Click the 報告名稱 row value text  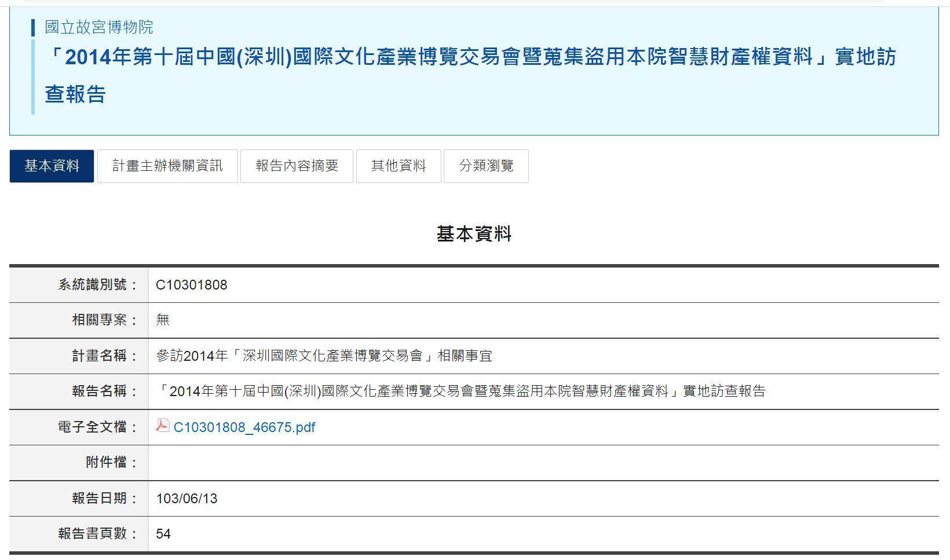(461, 391)
